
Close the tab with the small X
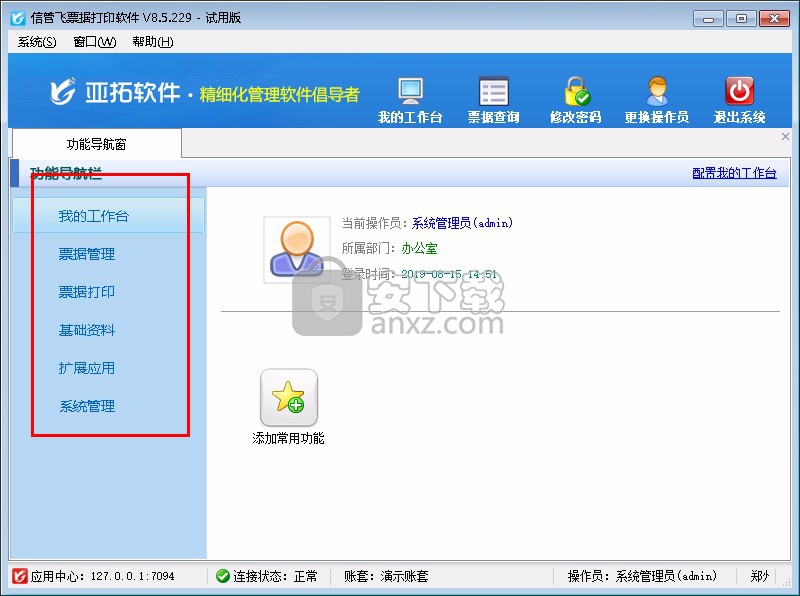(x=785, y=136)
